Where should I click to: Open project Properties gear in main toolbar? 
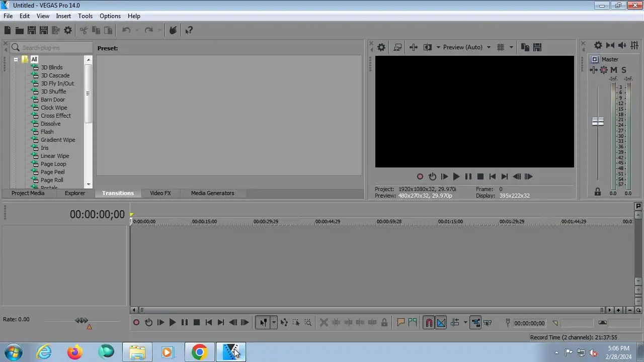[x=68, y=30]
